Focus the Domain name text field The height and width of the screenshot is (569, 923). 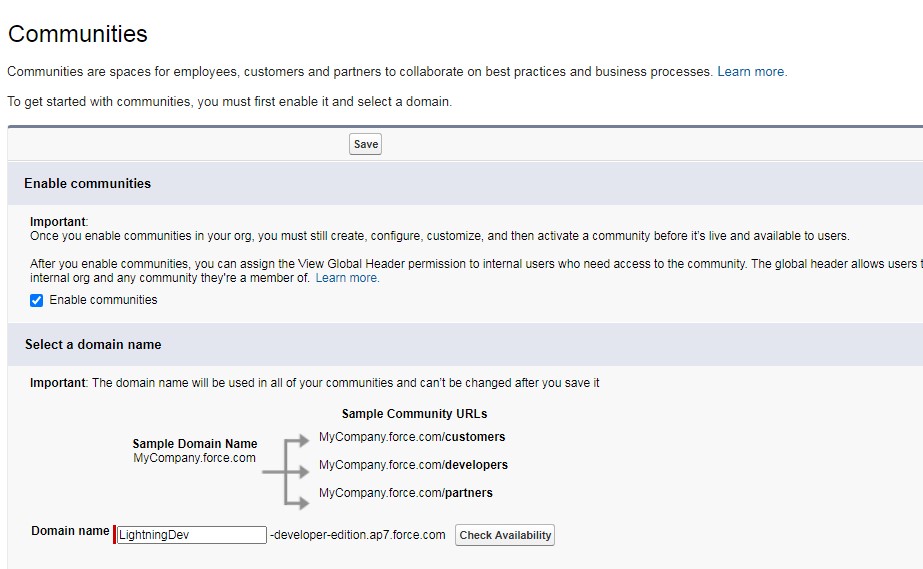pos(192,535)
